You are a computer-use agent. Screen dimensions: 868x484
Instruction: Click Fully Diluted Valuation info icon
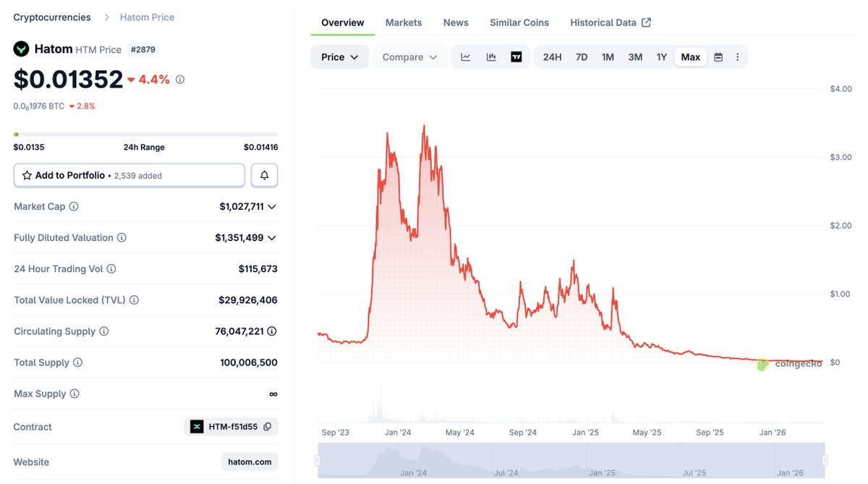[x=122, y=238]
